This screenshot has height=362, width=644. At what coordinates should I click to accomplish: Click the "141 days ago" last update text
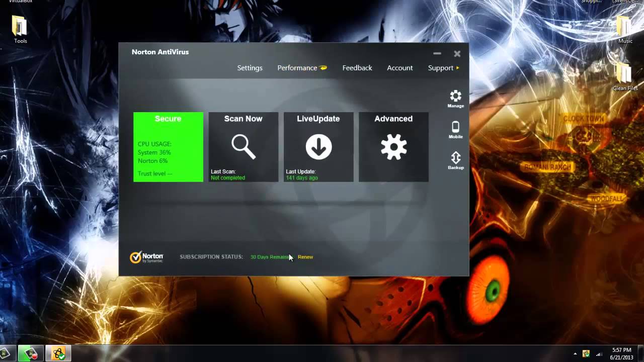302,178
